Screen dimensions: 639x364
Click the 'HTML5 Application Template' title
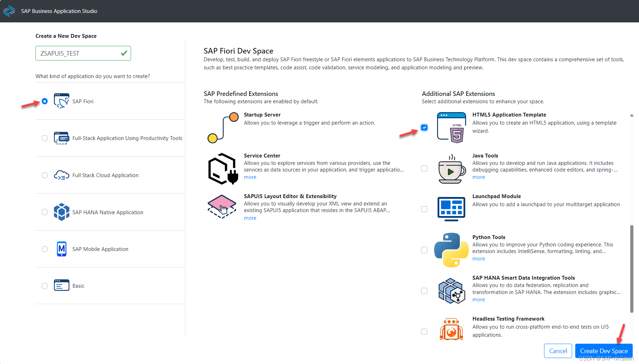point(509,115)
